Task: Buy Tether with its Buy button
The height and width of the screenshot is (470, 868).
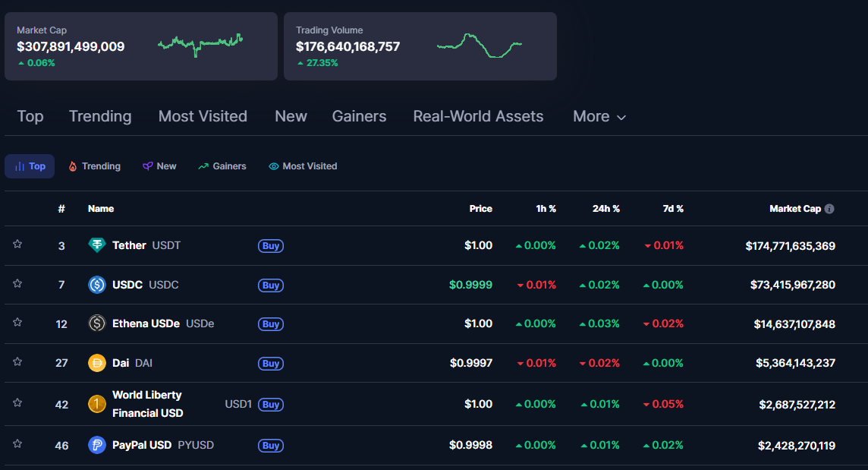Action: click(271, 245)
